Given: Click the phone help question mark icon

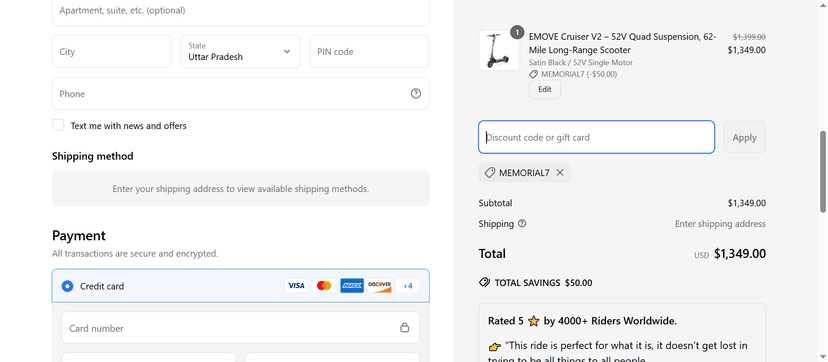Looking at the screenshot, I should coord(416,93).
